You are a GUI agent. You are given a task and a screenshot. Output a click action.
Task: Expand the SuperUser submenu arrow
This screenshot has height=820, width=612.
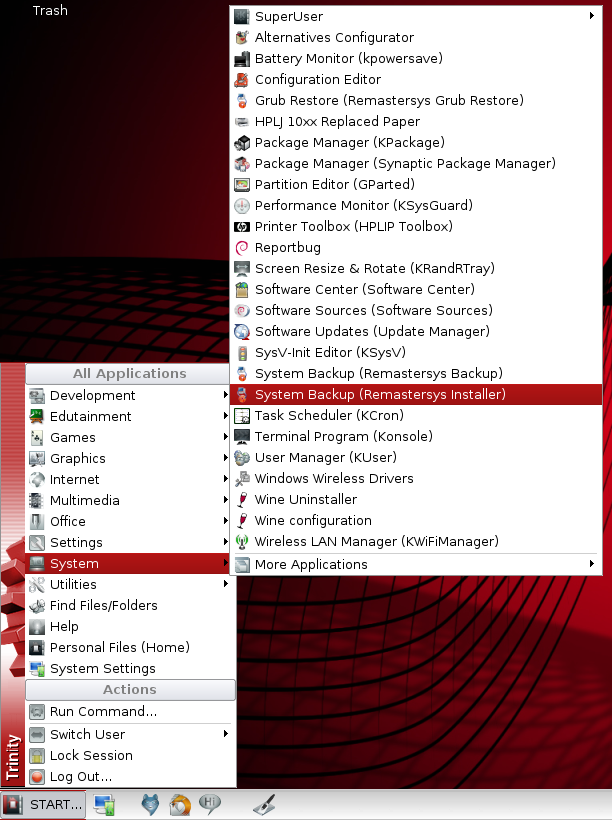(592, 16)
